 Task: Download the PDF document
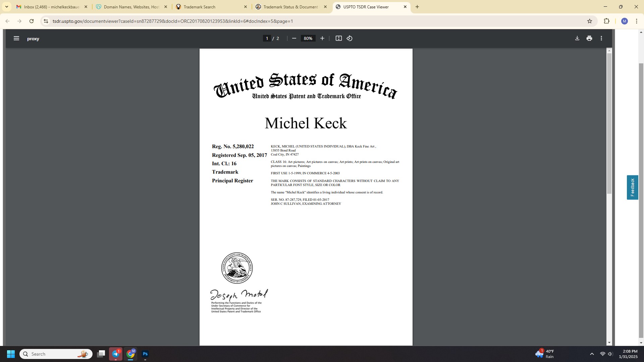[x=577, y=38]
